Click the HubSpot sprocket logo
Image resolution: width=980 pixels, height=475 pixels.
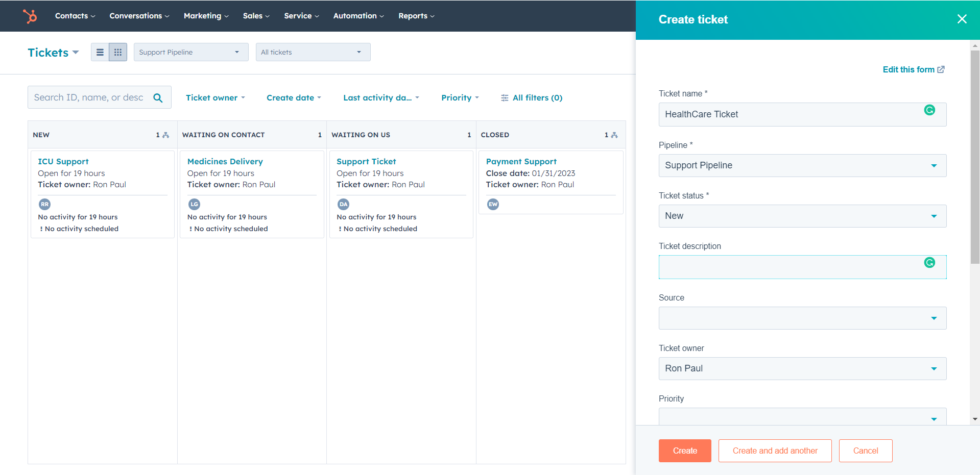31,16
